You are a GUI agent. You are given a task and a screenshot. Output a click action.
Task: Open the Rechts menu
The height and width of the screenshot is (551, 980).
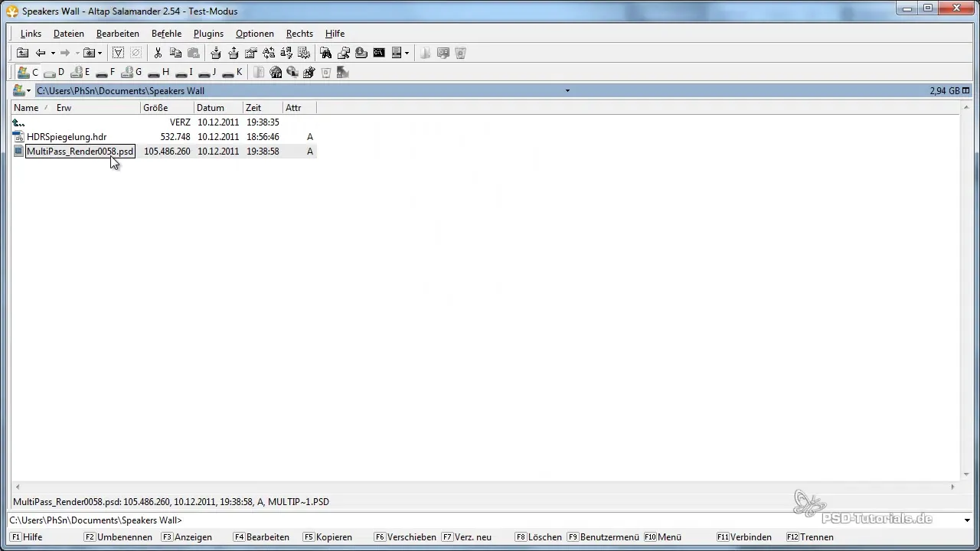click(x=299, y=34)
